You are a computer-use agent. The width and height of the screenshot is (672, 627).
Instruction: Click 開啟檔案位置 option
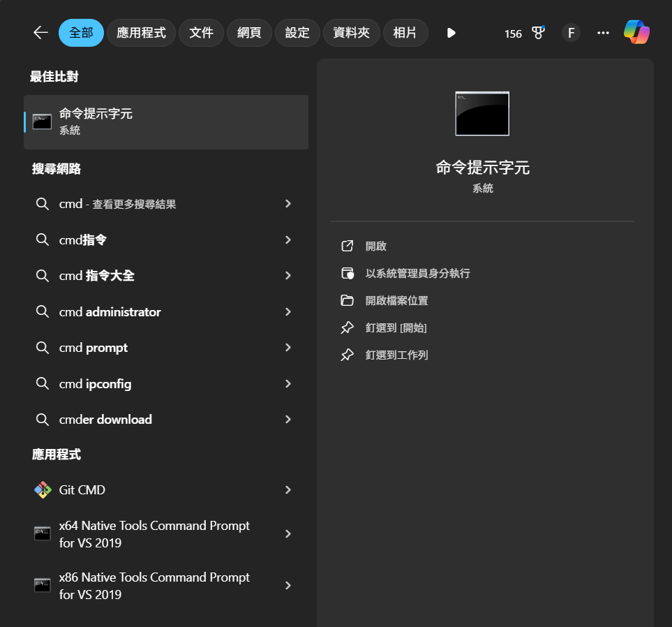(396, 301)
